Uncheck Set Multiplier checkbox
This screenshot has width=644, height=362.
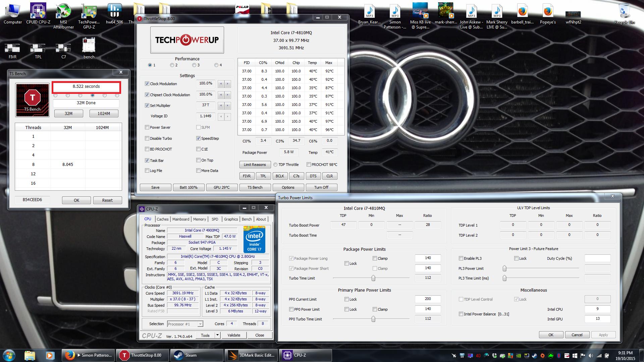147,106
